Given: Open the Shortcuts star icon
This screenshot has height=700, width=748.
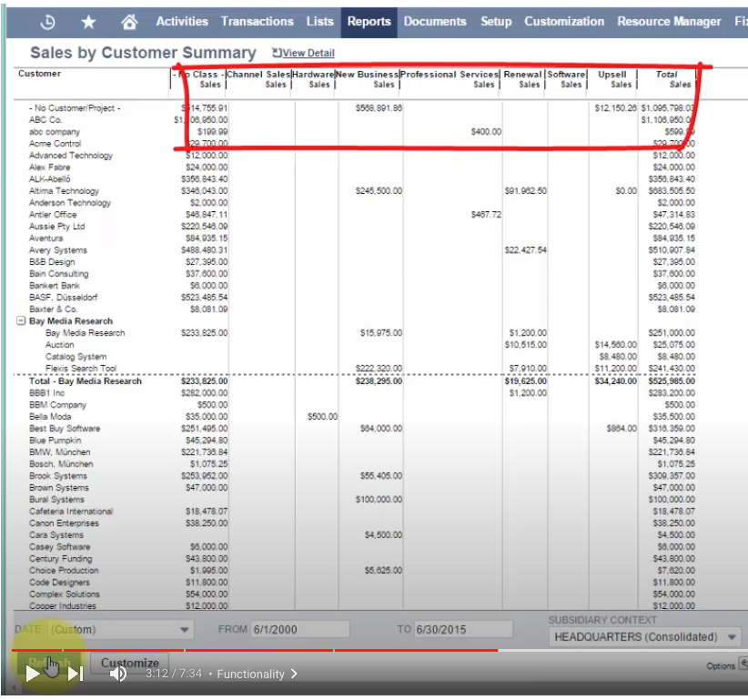Looking at the screenshot, I should coord(88,22).
